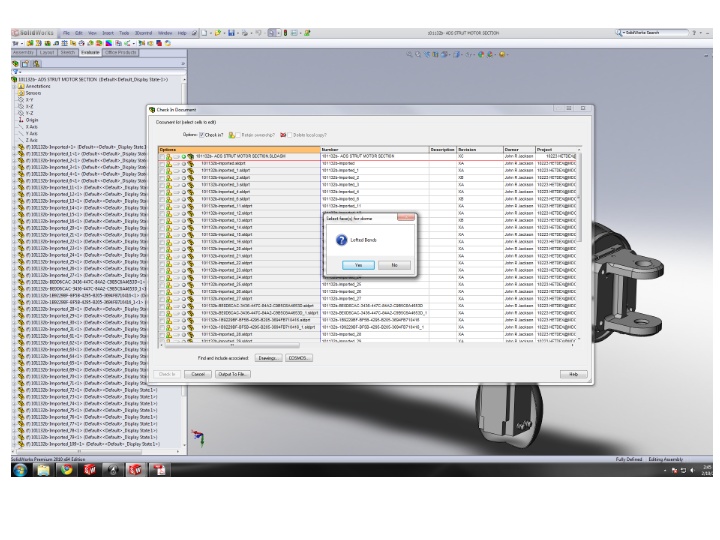
Task: Click the blue question mark icon in prompt
Action: [341, 240]
